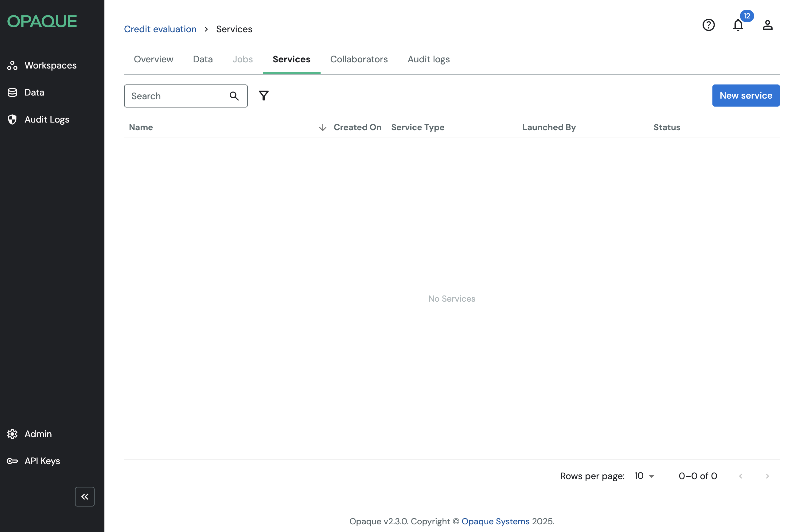Open the Rows per page dropdown

click(x=644, y=476)
